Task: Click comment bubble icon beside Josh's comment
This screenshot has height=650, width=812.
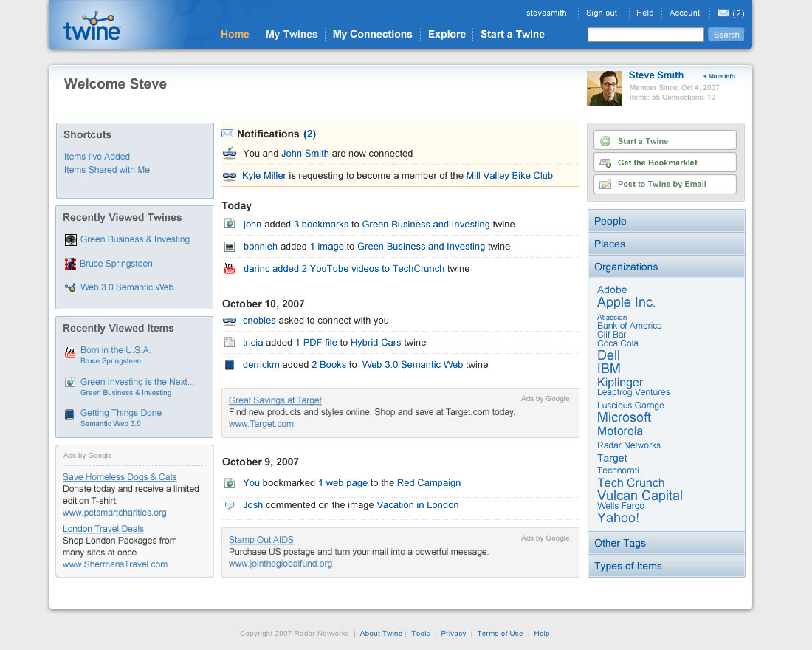Action: click(230, 505)
